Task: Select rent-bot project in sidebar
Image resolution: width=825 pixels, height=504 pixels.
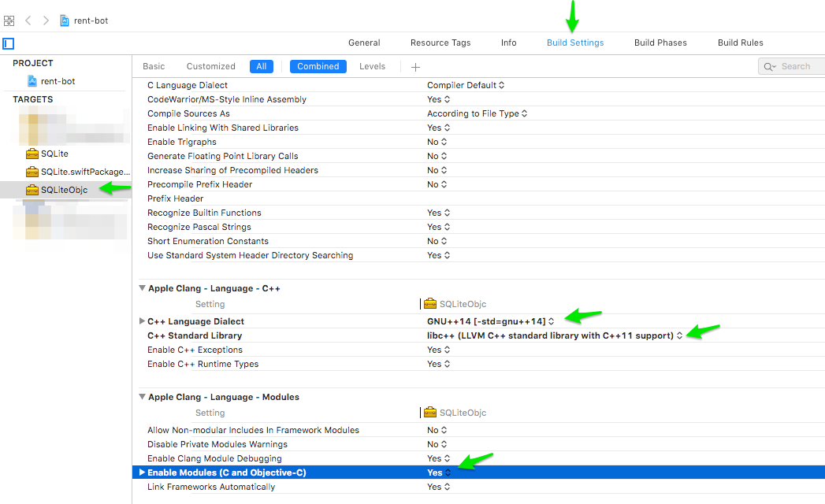Action: pyautogui.click(x=58, y=81)
